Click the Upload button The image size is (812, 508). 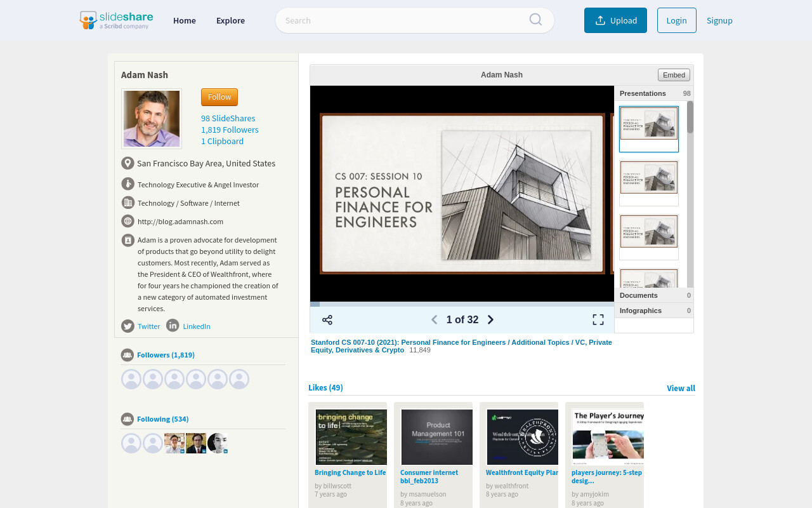[615, 20]
